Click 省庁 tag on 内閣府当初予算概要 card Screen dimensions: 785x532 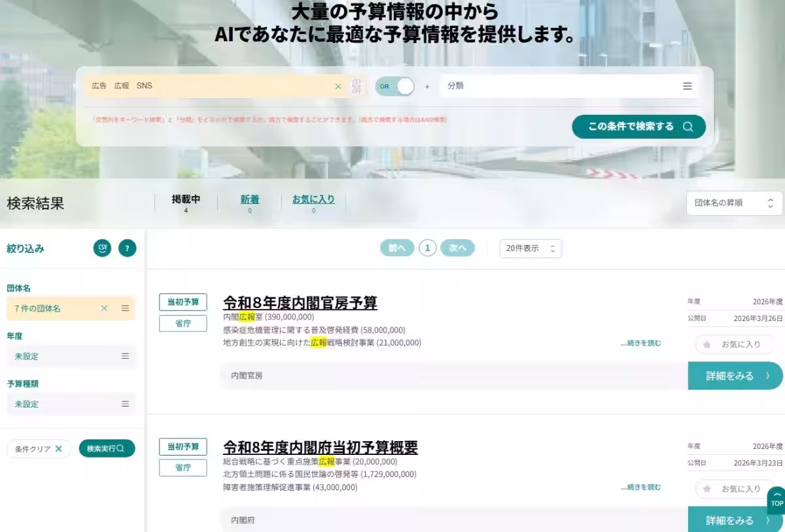click(183, 468)
